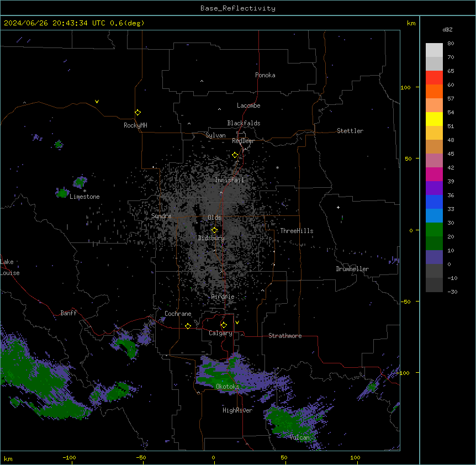Select the yellow marker at Cochrane
This screenshot has width=476, height=465.
[x=188, y=326]
